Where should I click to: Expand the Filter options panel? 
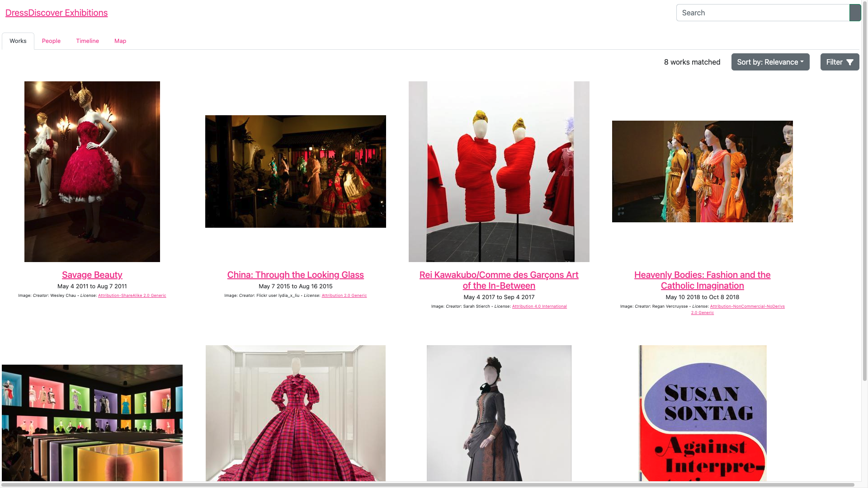tap(840, 62)
